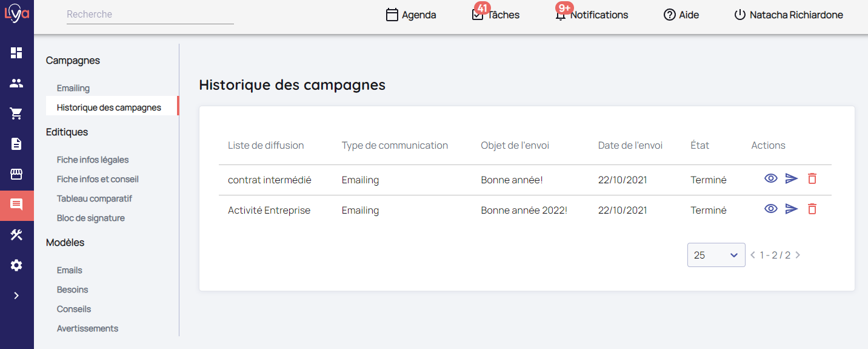Open the rows-per-page dropdown showing 25

[716, 255]
